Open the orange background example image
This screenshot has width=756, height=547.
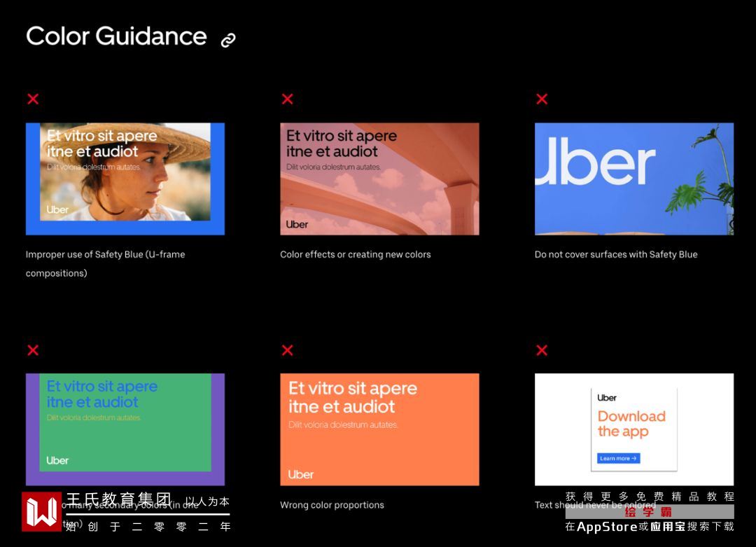379,429
